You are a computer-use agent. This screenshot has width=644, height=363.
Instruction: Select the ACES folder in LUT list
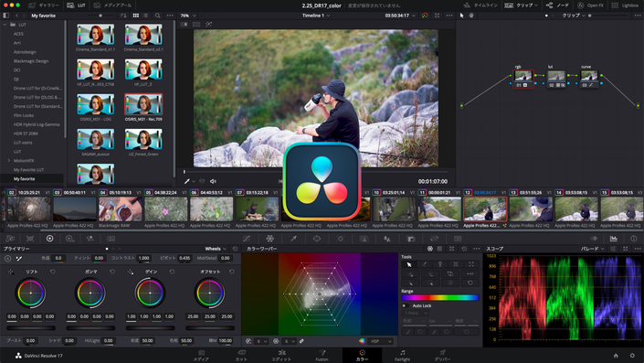tap(18, 34)
